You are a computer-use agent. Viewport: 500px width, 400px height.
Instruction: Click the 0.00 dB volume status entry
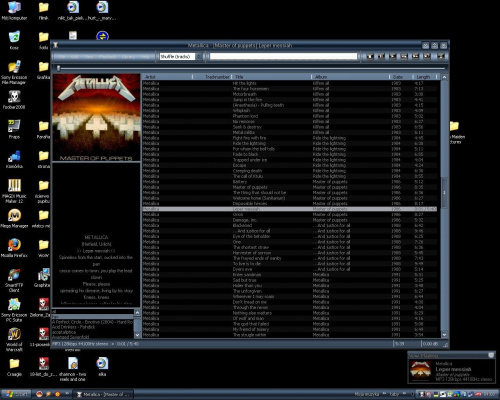(431, 344)
